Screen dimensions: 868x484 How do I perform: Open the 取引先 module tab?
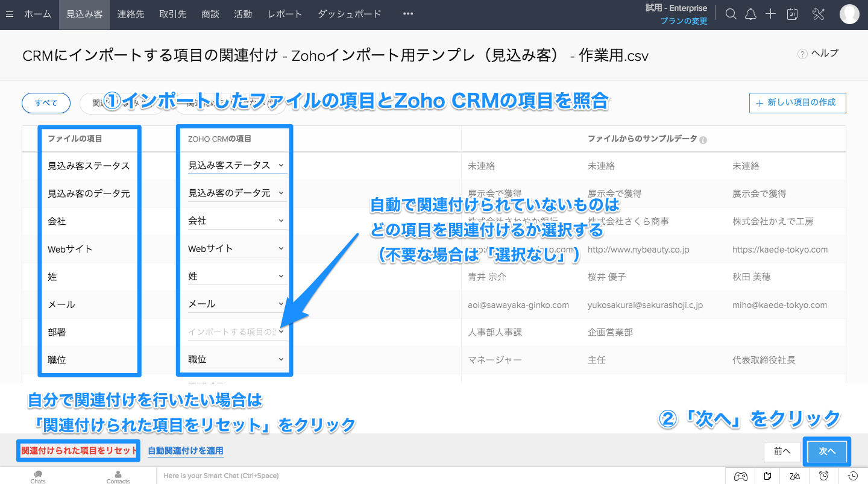pos(173,14)
